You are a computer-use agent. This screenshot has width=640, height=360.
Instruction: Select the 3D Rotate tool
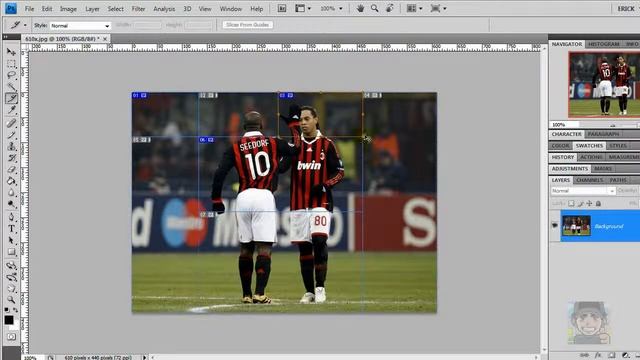tap(11, 265)
